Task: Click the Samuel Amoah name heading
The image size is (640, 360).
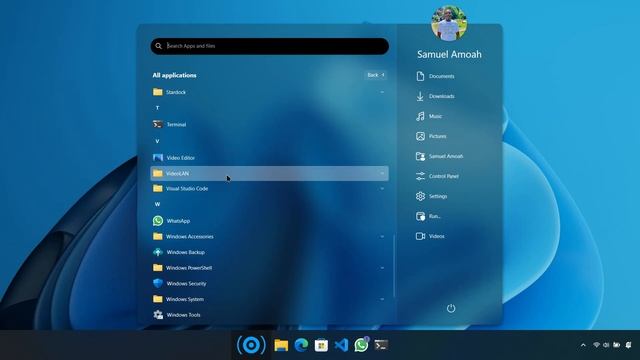Action: click(449, 54)
